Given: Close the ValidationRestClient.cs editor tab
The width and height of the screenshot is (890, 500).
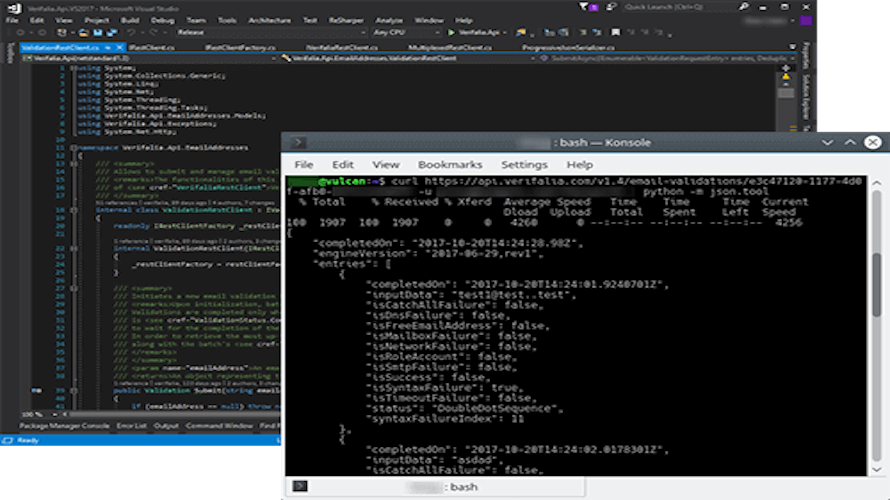Looking at the screenshot, I should point(119,48).
